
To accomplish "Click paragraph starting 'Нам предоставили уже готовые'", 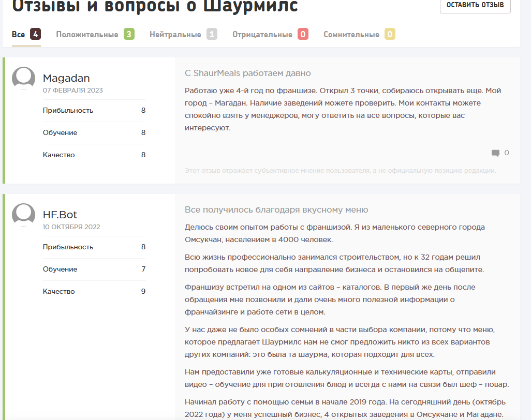I will 347,378.
